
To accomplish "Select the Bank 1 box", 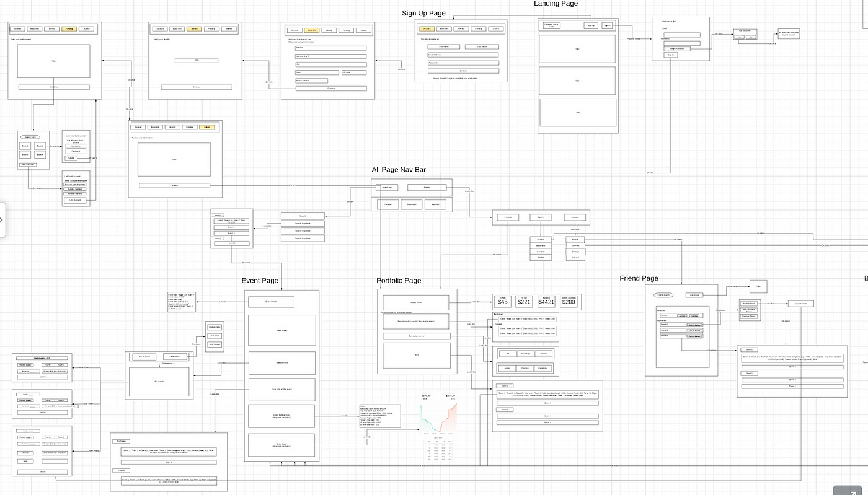I will tap(25, 146).
